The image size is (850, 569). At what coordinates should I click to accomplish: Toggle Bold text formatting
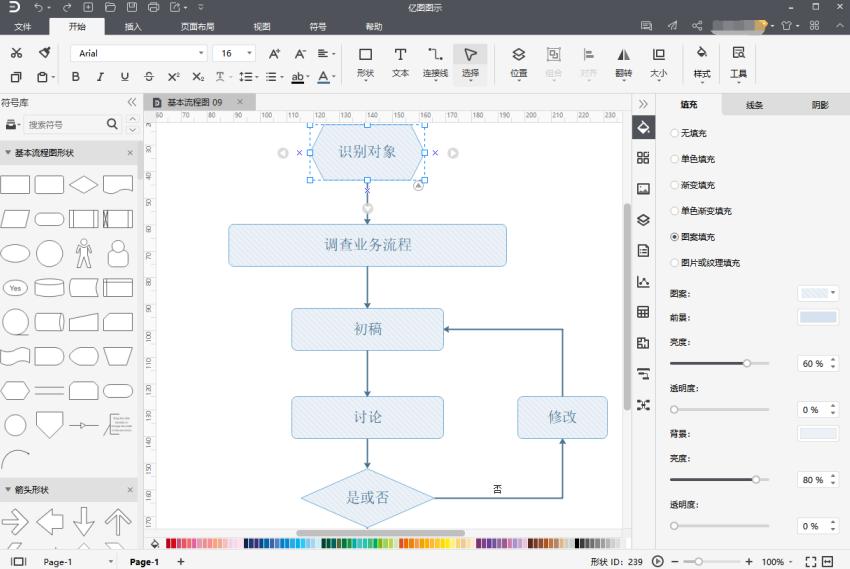click(x=76, y=77)
